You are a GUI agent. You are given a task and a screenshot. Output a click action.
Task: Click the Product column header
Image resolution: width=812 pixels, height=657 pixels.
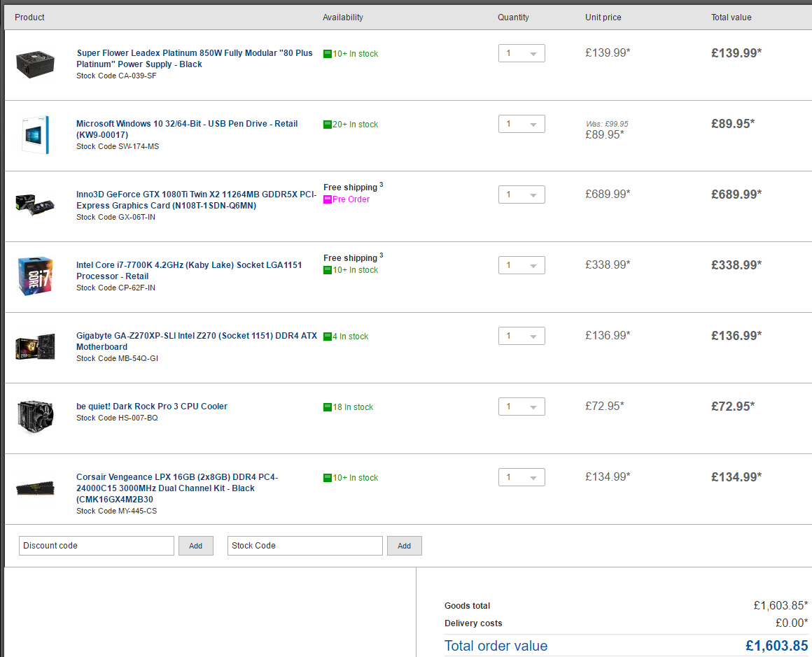(29, 17)
